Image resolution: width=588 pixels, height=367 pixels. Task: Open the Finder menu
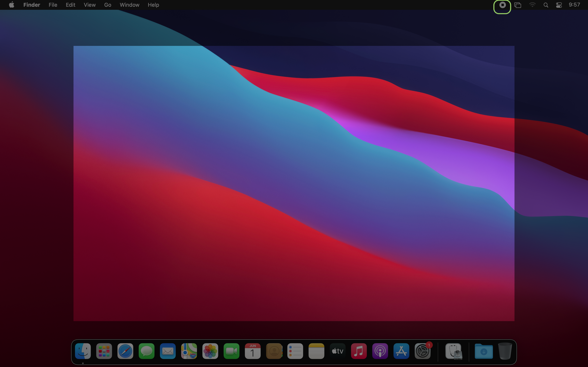[32, 5]
